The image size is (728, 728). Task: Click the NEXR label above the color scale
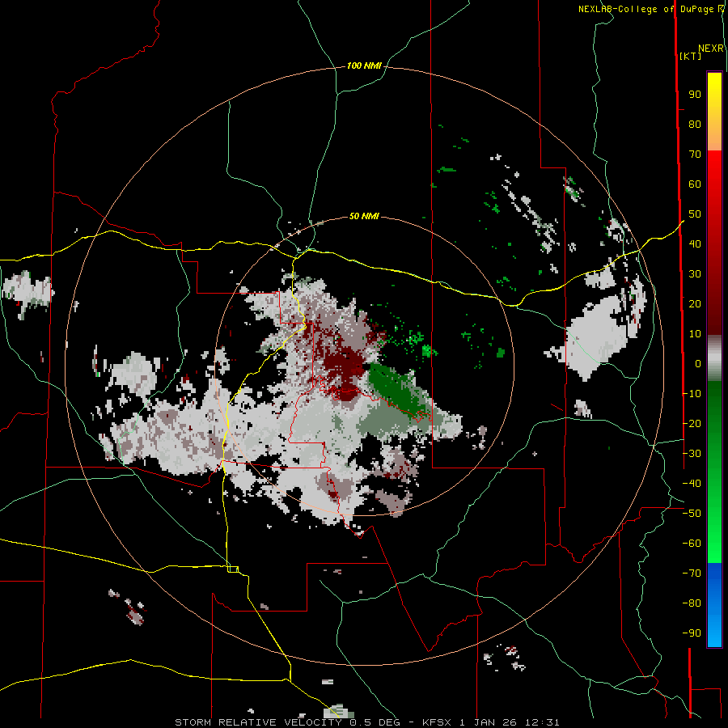711,49
